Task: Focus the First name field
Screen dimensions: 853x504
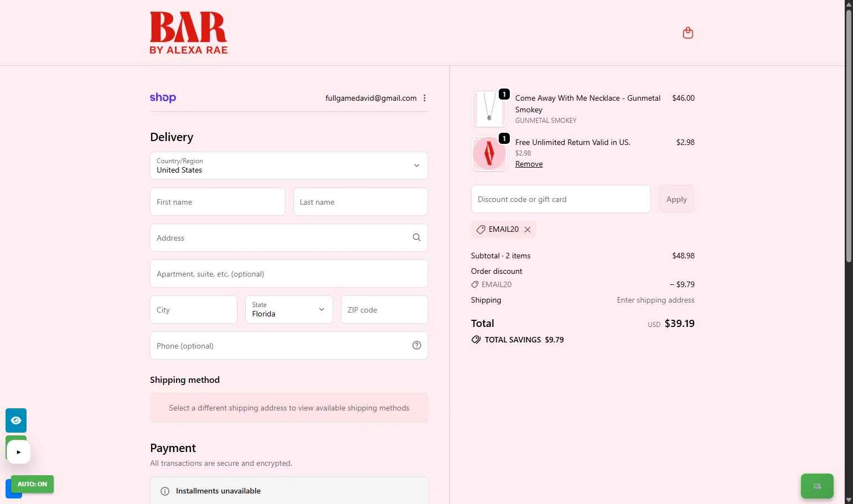Action: [218, 201]
